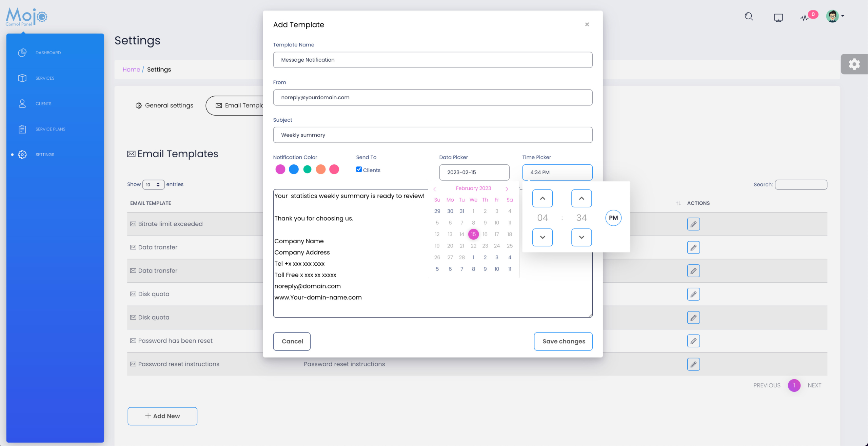This screenshot has width=868, height=446.
Task: Open the Dashboard from the sidebar
Action: point(48,53)
